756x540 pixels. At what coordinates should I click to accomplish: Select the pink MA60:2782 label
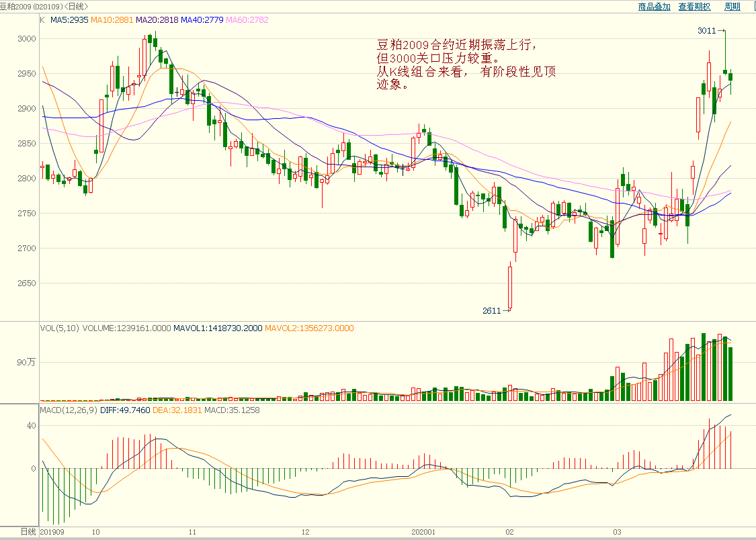248,20
